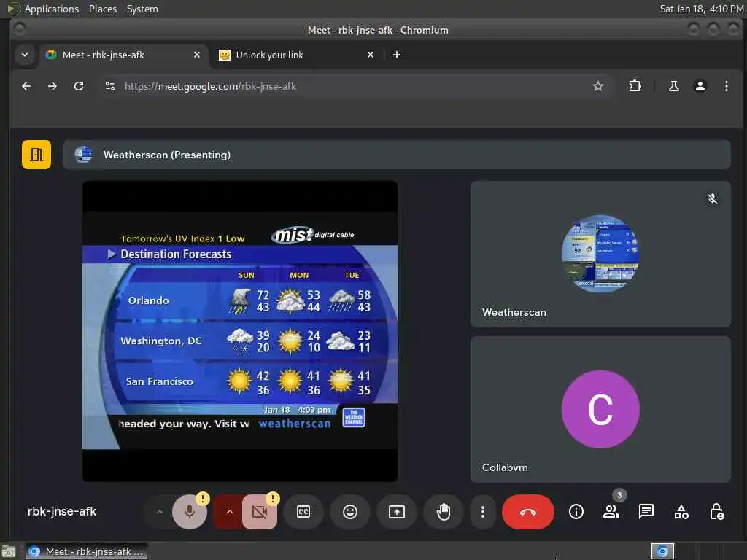
Task: Open the tab search dropdown arrow
Action: click(25, 55)
